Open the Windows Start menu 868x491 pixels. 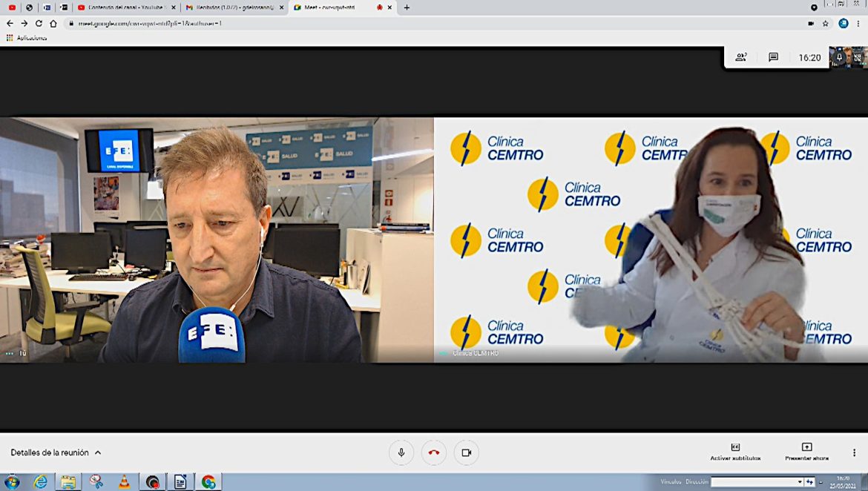coord(12,482)
